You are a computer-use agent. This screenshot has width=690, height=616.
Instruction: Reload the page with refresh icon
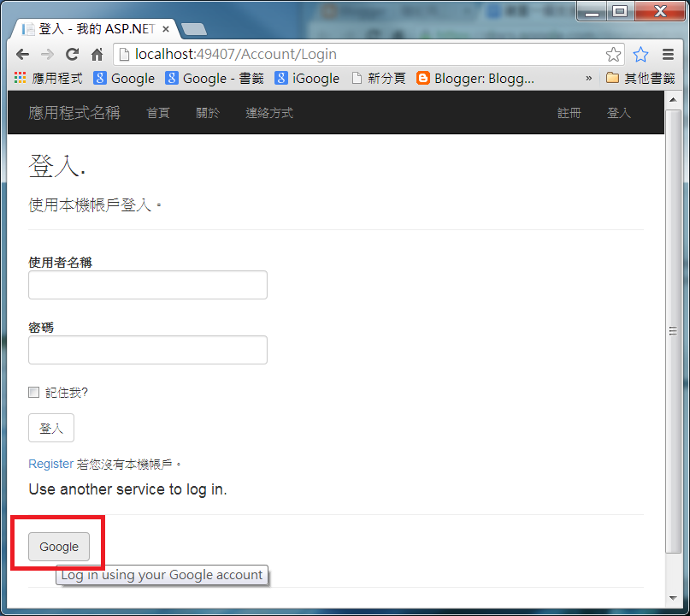(x=72, y=55)
